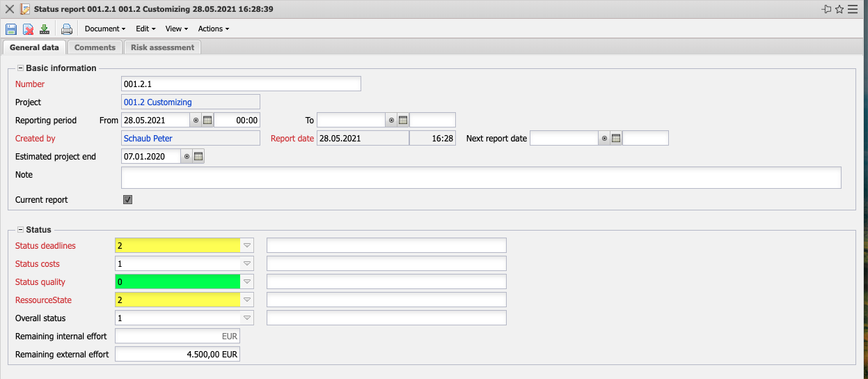868x379 pixels.
Task: Click the green download arrow toolbar icon
Action: pyautogui.click(x=45, y=29)
